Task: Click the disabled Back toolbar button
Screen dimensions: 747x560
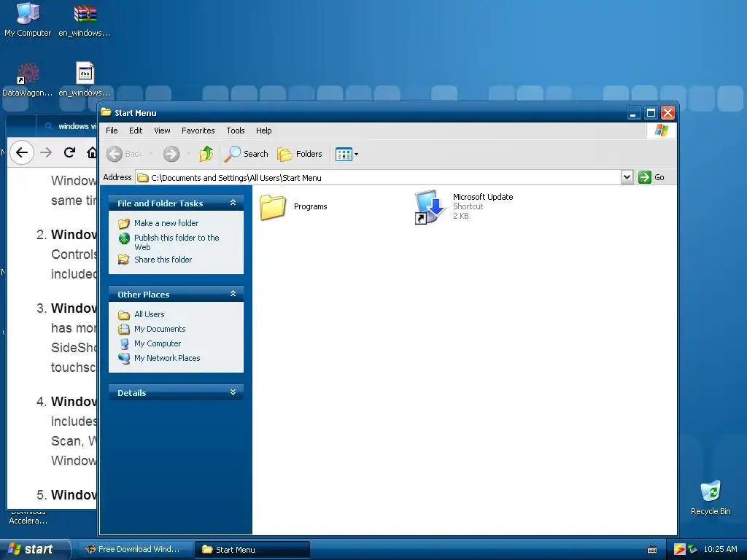Action: [x=125, y=154]
